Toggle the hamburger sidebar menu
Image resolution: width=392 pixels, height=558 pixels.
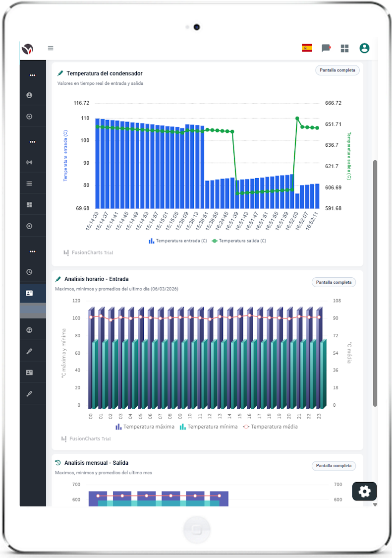pyautogui.click(x=51, y=48)
